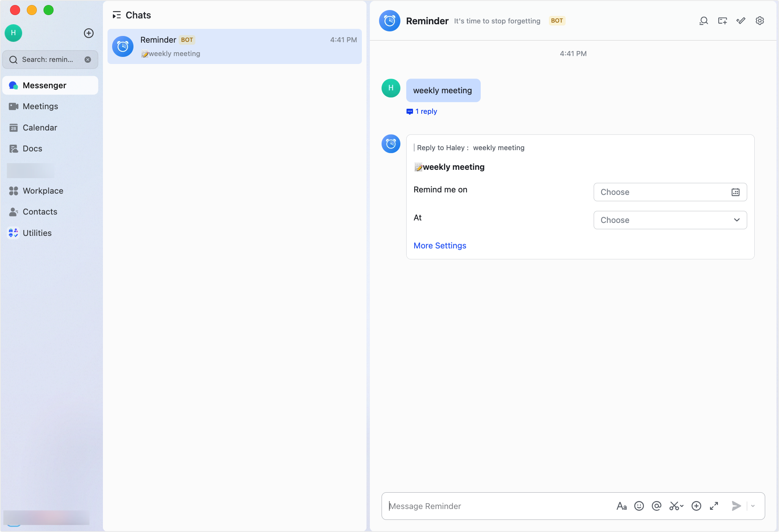The image size is (779, 532).
Task: Open text formatting Aa icon
Action: [621, 506]
